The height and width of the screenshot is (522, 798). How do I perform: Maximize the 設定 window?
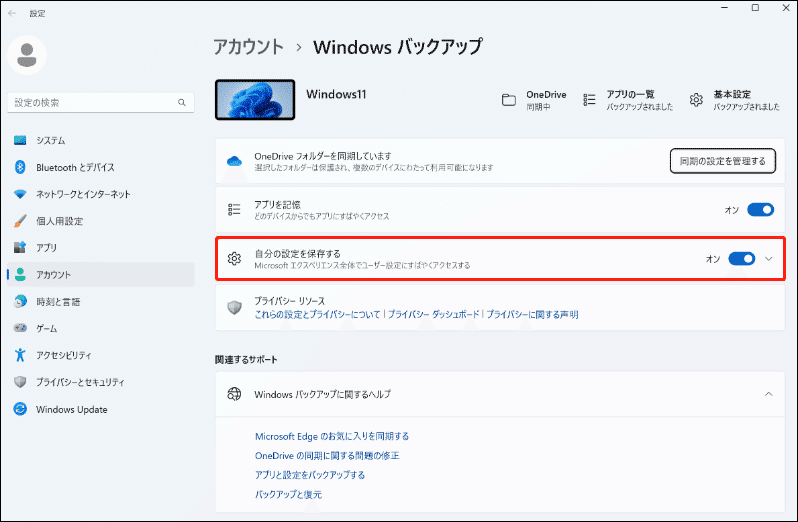coord(755,8)
